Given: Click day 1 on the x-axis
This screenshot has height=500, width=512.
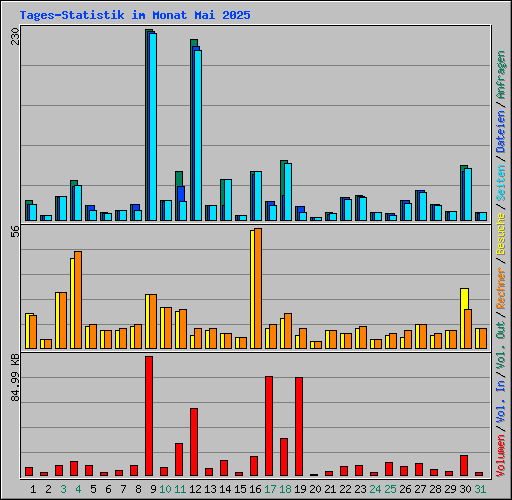Looking at the screenshot, I should (33, 489).
